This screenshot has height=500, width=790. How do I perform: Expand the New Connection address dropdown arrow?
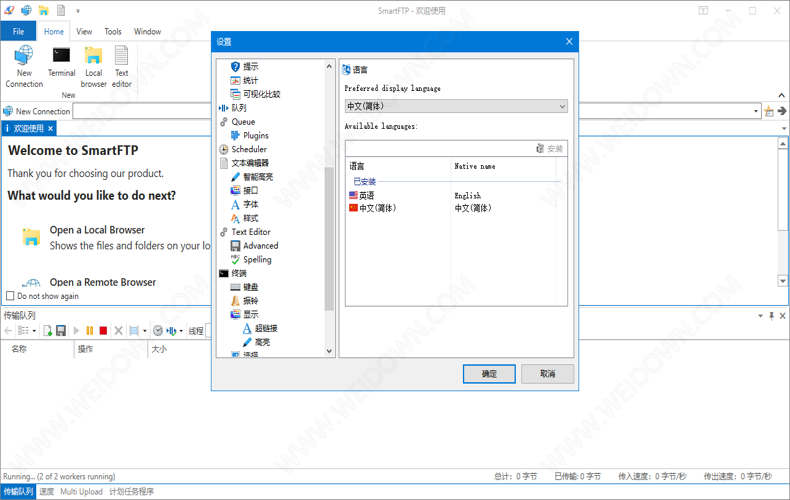756,112
